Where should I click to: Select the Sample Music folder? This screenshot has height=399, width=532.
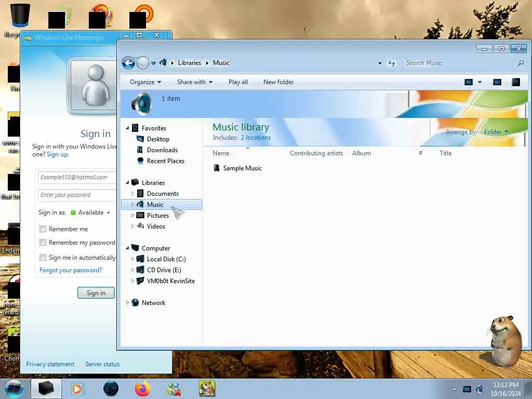click(237, 168)
